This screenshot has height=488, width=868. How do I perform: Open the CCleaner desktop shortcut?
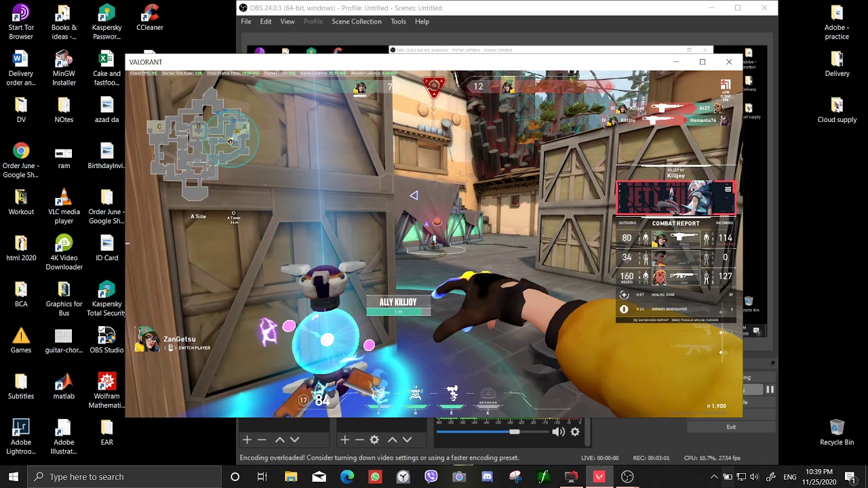[150, 18]
